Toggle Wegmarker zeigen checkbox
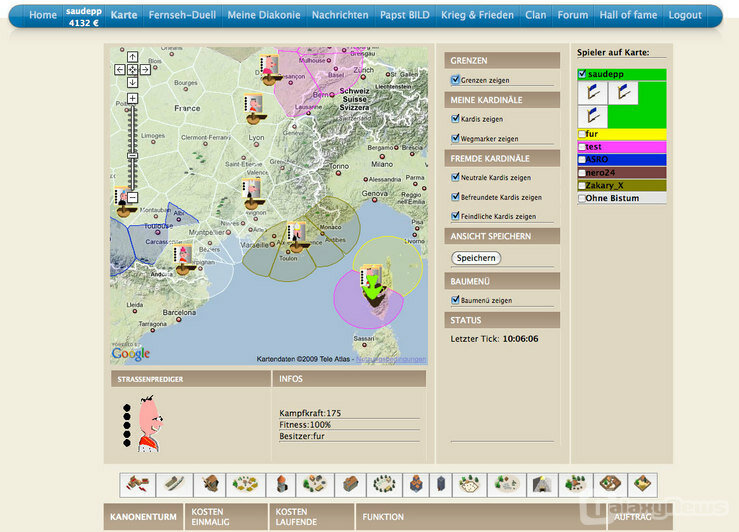This screenshot has width=739, height=532. pyautogui.click(x=455, y=139)
